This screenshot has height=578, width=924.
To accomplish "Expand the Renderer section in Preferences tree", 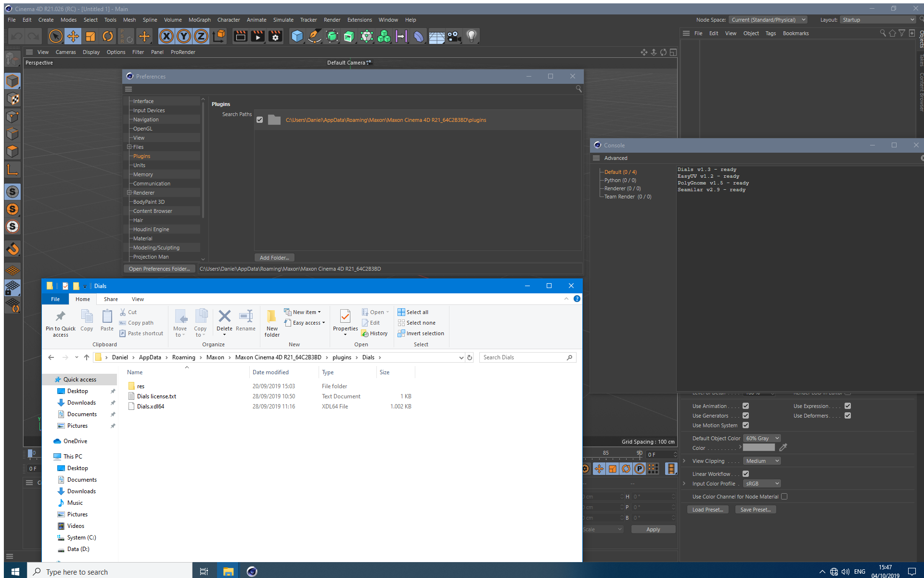I will 128,193.
